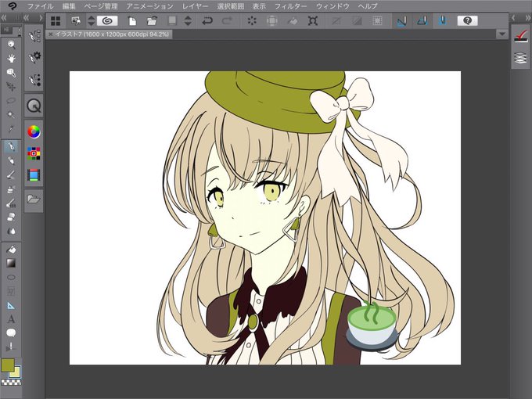Open the Color Set palette
The height and width of the screenshot is (399, 532).
pos(34,153)
